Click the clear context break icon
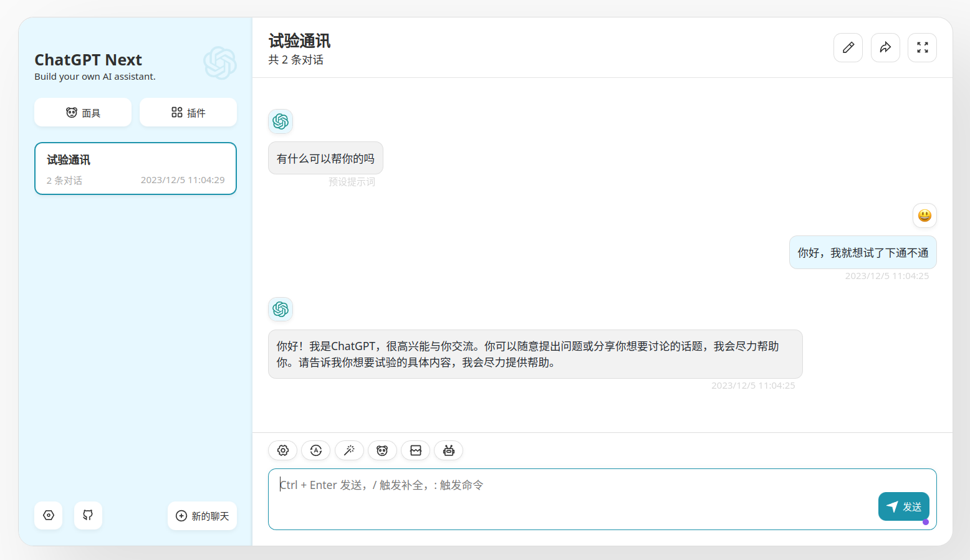970x560 pixels. pos(416,450)
